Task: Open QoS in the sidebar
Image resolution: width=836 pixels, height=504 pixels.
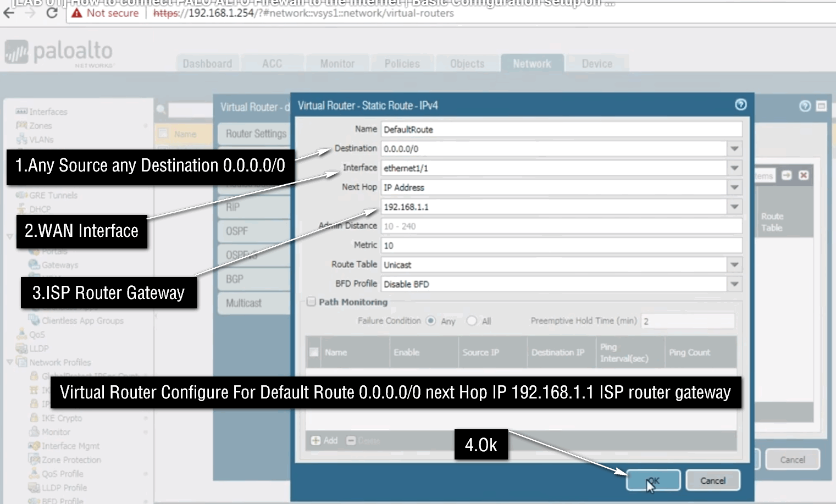Action: click(37, 334)
